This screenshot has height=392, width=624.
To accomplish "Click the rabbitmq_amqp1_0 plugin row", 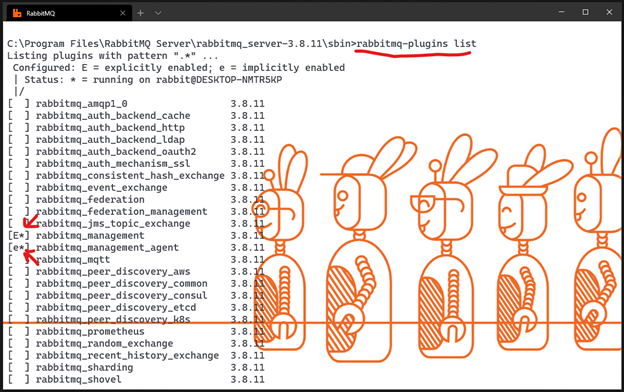I will (x=136, y=104).
